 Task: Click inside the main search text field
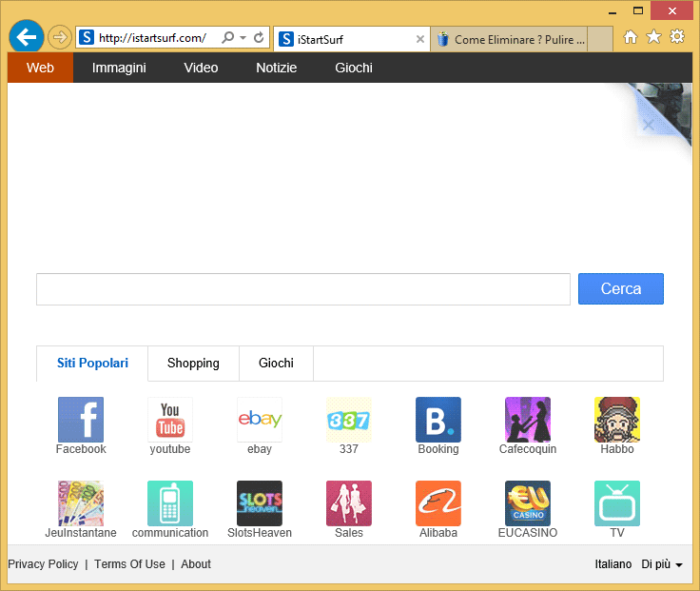(x=302, y=289)
